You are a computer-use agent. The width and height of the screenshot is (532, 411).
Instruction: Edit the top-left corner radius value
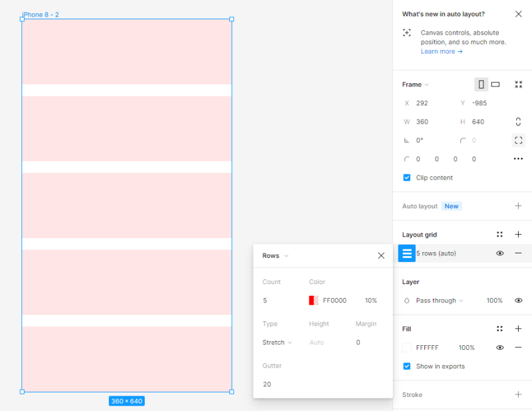point(418,159)
